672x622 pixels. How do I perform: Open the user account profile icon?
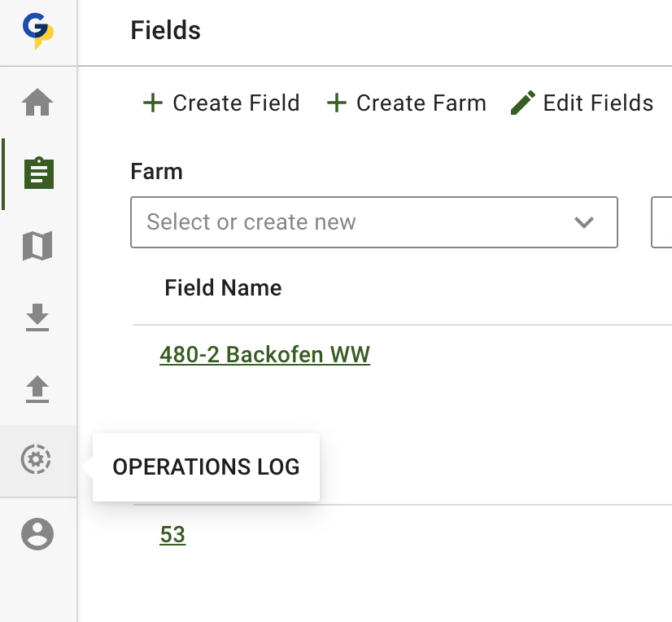37,534
